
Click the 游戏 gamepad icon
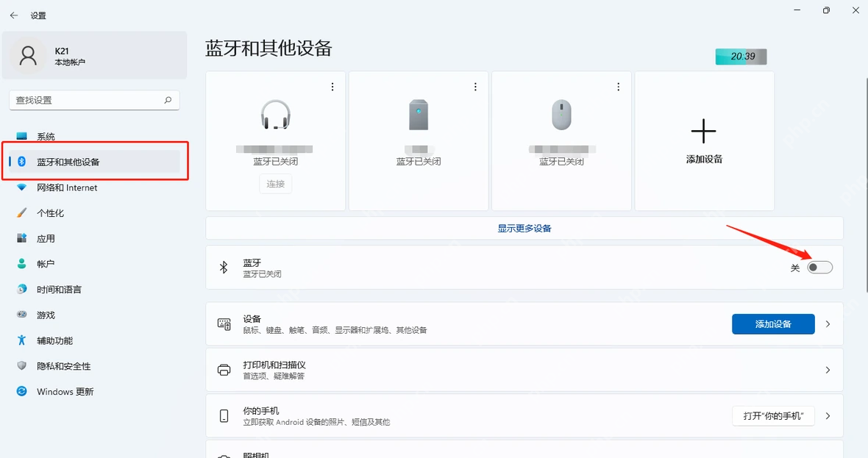(21, 315)
